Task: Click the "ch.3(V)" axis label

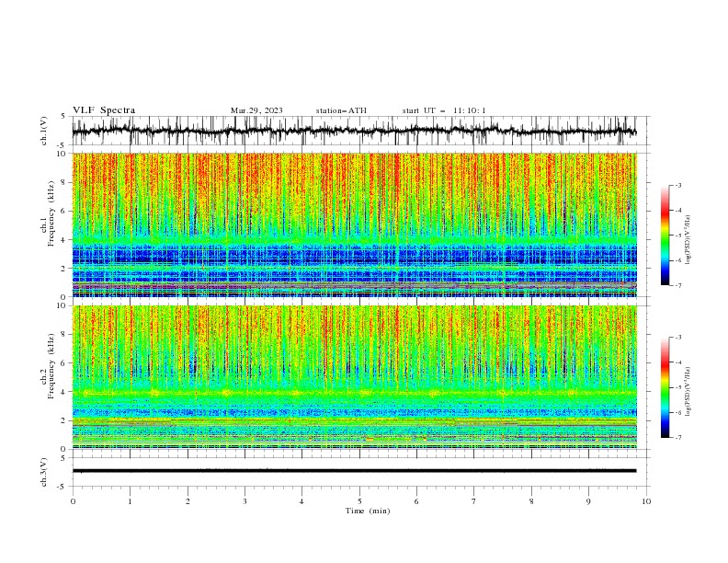Action: coord(44,472)
